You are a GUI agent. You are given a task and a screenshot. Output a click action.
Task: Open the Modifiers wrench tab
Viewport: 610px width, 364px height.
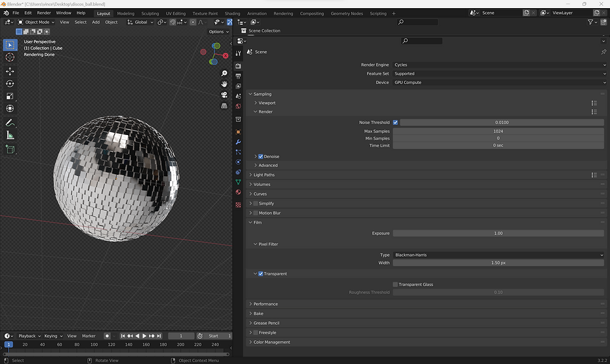point(238,142)
